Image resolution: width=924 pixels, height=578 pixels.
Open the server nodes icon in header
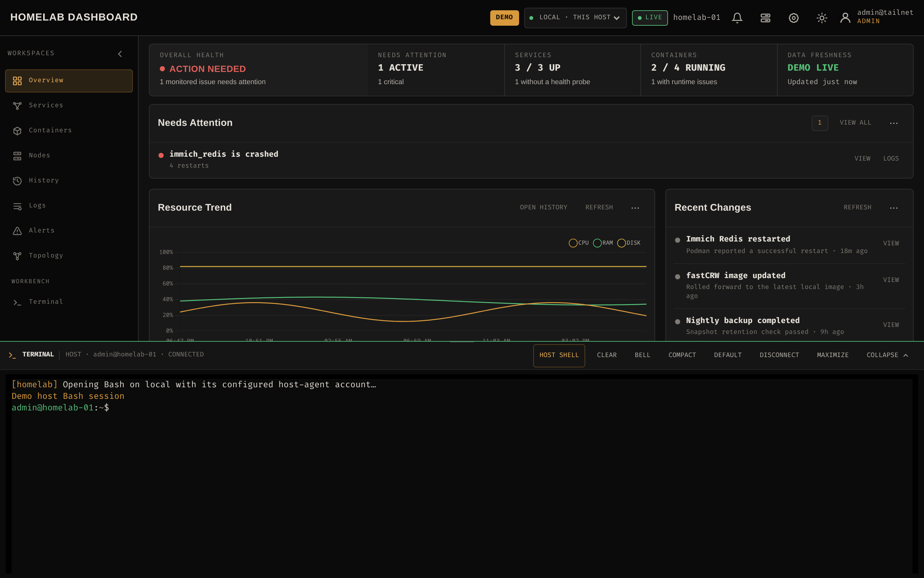click(765, 18)
